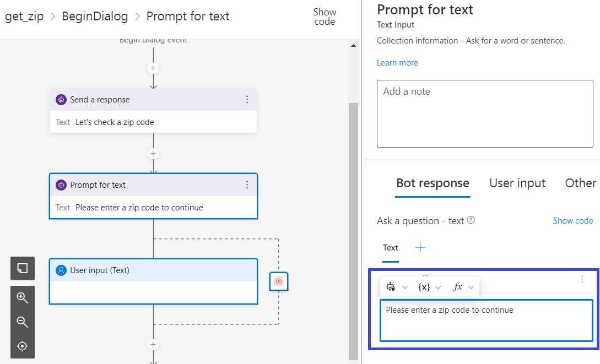Switch to the User input tab

[517, 183]
